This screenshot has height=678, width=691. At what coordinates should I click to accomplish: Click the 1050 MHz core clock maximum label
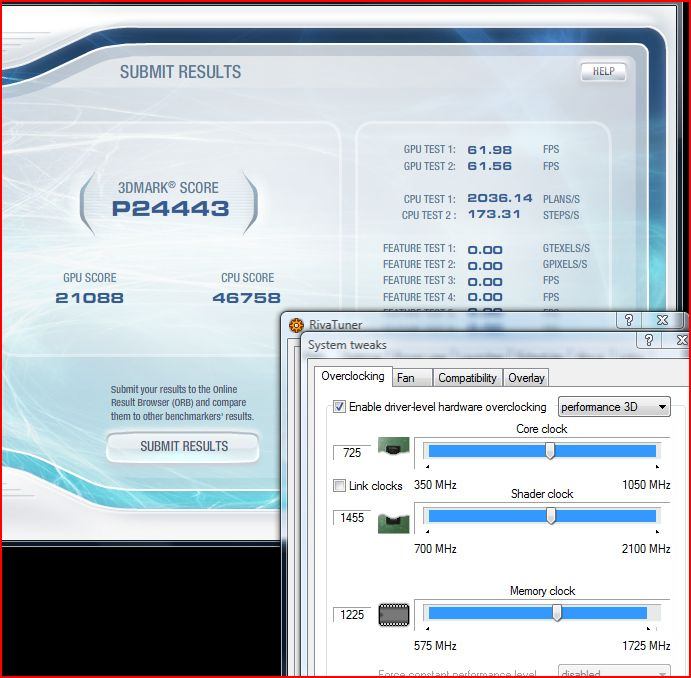coord(646,485)
